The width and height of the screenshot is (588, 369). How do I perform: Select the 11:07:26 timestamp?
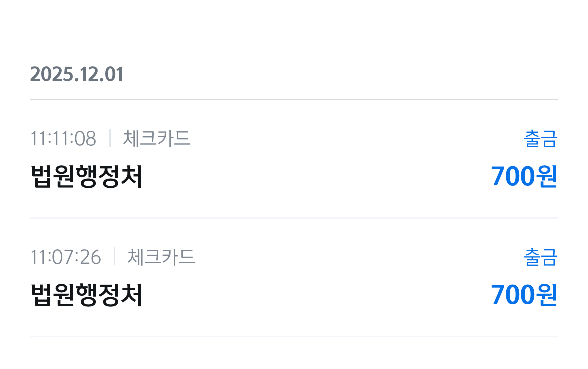[66, 257]
